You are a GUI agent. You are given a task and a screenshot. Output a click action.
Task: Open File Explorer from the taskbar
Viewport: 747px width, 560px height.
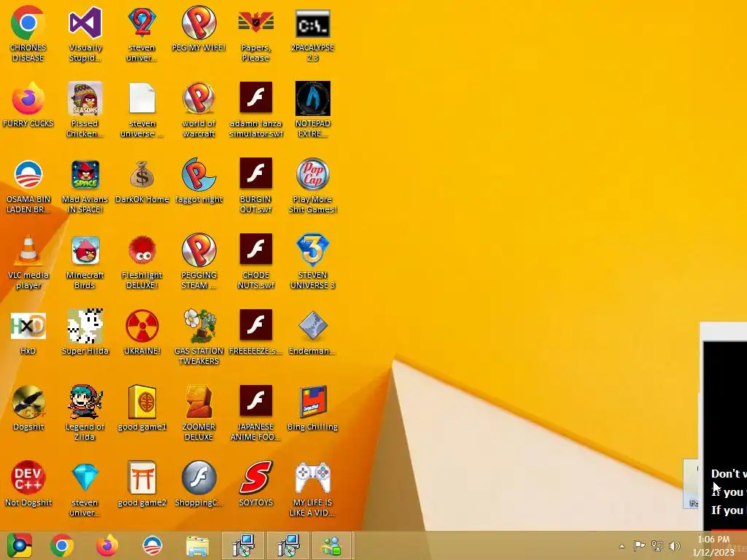(198, 545)
